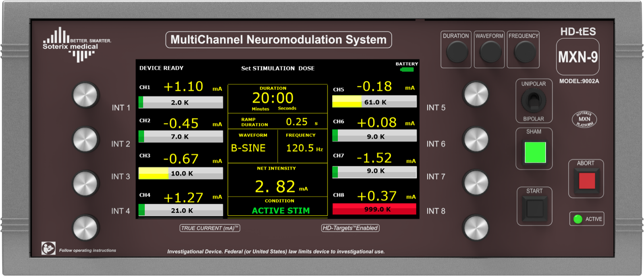Screen dimensions: 644x276
Task: Click the CH7 current value -1.52
Action: pos(374,158)
